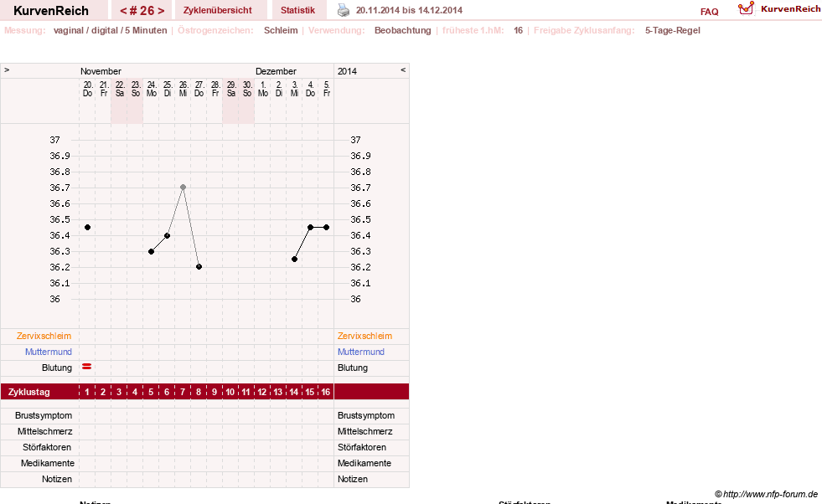This screenshot has height=504, width=822.
Task: Click the left Notizen row label
Action: tap(57, 479)
